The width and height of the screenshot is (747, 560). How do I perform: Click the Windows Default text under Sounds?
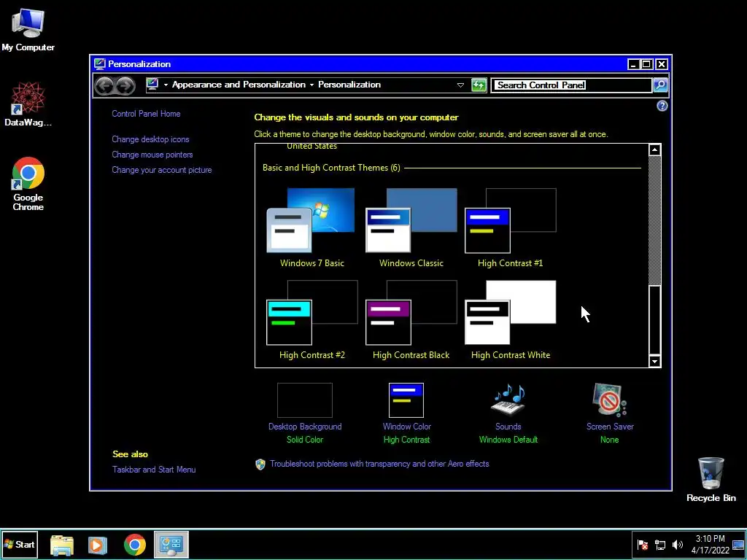[x=508, y=440]
